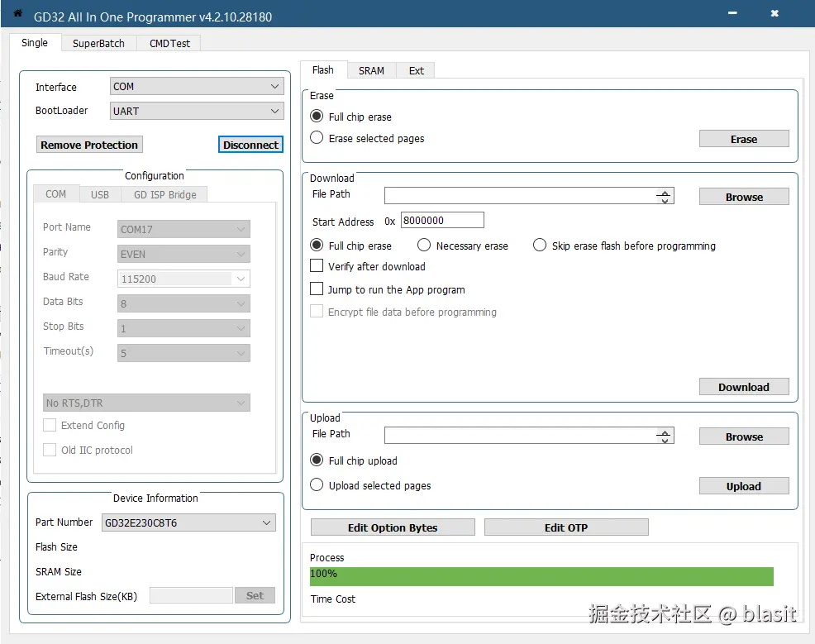
Task: Click the External Flash Size input field
Action: (x=191, y=595)
